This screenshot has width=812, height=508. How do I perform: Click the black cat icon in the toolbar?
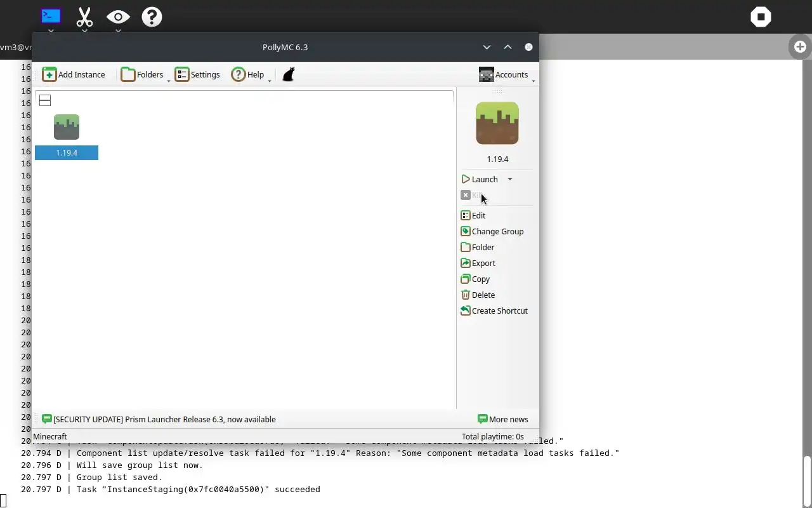coord(289,74)
